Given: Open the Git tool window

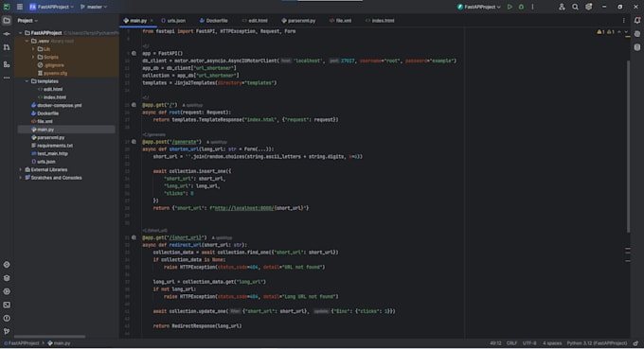Looking at the screenshot, I should (7, 331).
